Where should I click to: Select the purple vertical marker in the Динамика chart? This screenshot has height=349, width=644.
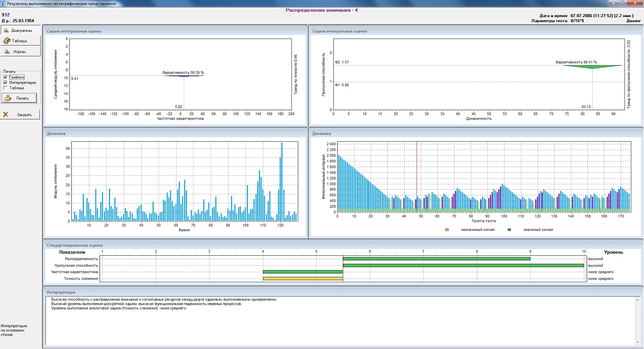tap(417, 168)
